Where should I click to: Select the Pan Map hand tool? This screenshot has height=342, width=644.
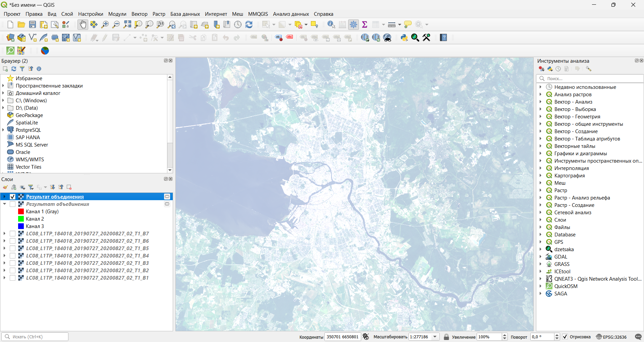83,24
